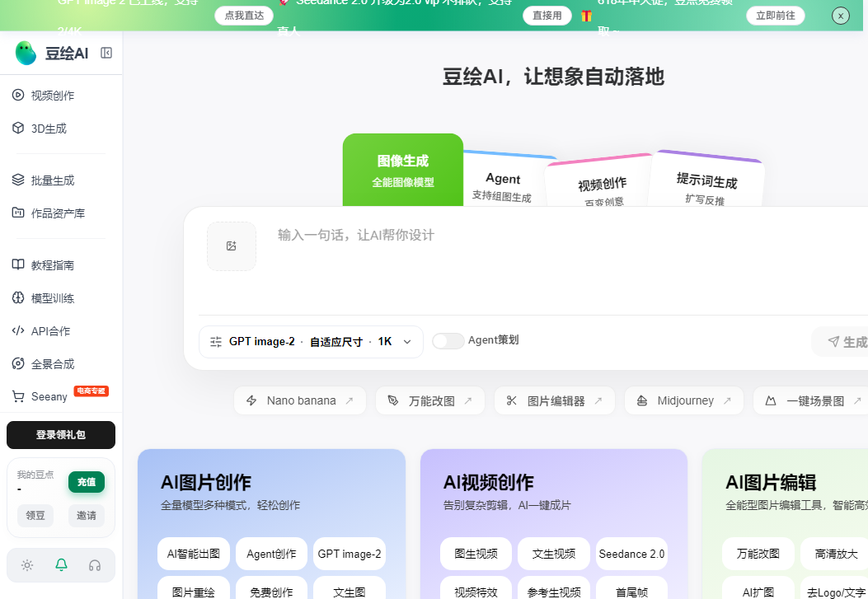Screen dimensions: 868x599
Task: Click the pen icon on 万能改图 chip
Action: pyautogui.click(x=393, y=400)
